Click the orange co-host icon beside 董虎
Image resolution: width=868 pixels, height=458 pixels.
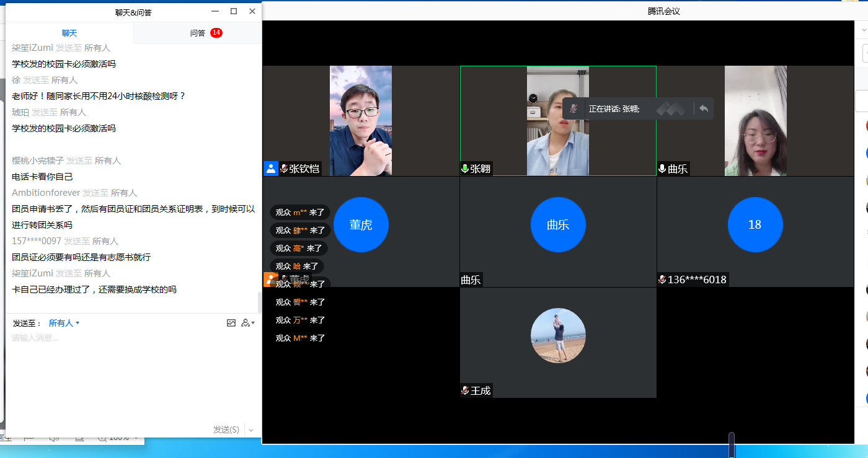tap(271, 280)
